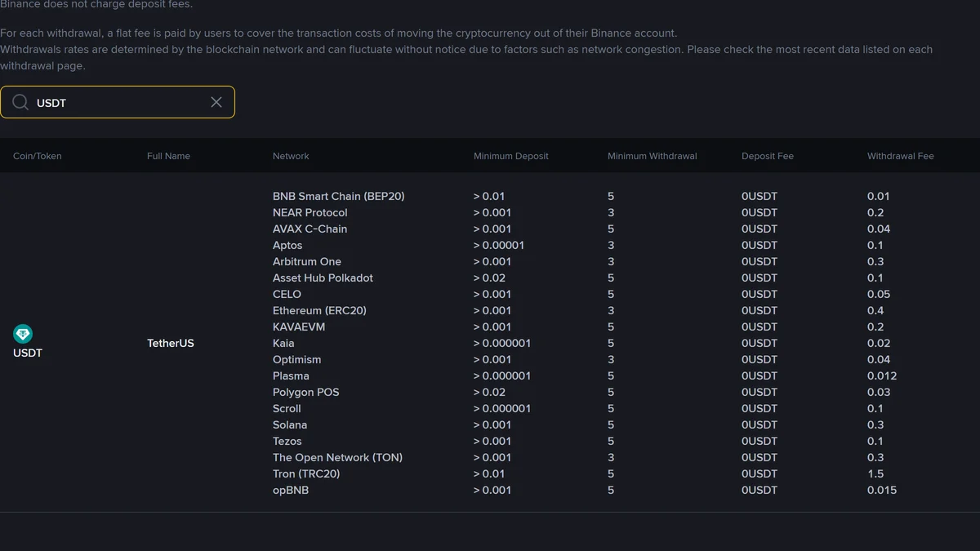
Task: Click the USDT Tether coin logo
Action: [23, 334]
